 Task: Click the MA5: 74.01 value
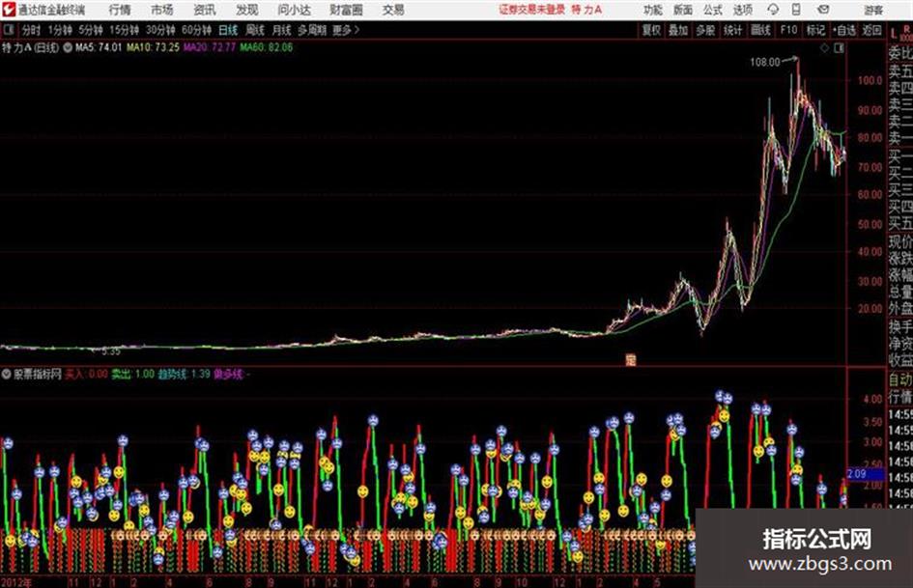tap(99, 47)
